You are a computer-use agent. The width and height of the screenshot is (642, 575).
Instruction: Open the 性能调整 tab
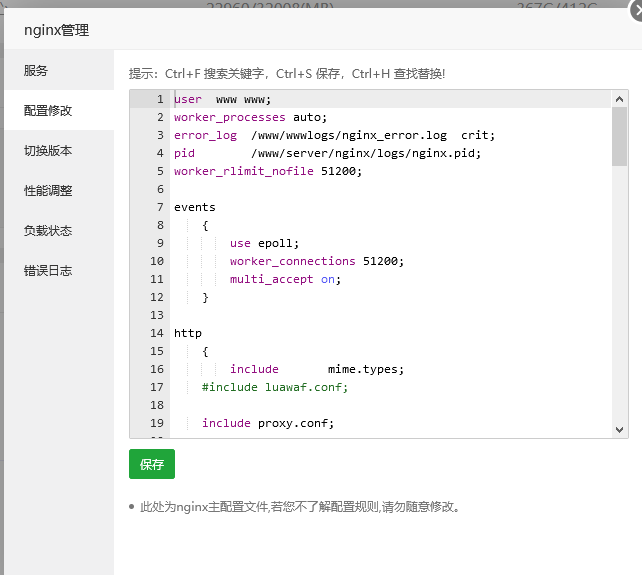(x=59, y=191)
